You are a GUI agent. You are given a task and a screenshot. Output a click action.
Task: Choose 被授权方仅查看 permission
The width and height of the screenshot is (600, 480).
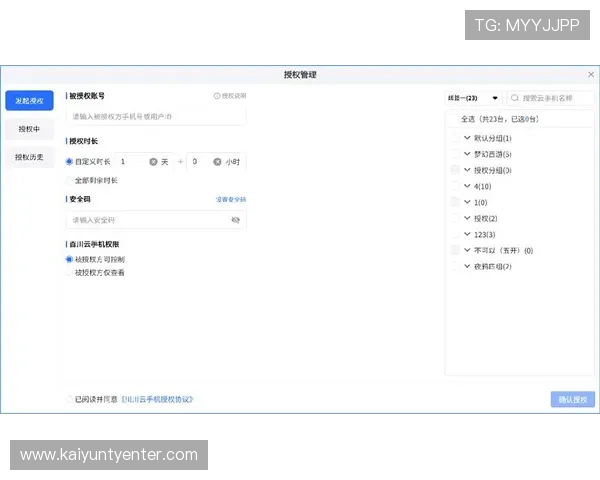[69, 273]
